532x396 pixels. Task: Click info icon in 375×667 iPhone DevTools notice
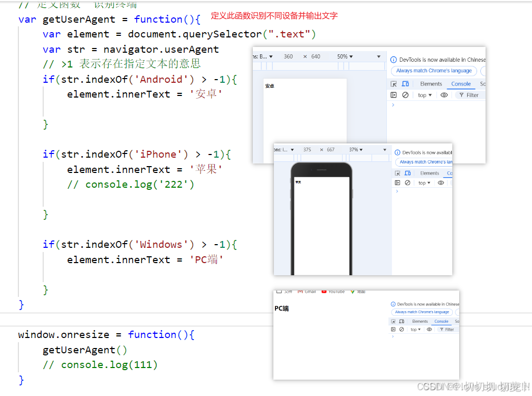click(397, 152)
